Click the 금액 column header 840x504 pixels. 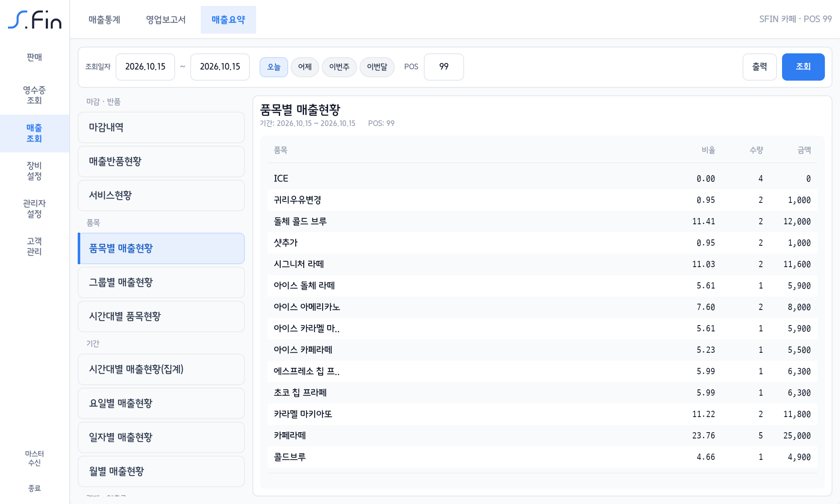pyautogui.click(x=804, y=150)
